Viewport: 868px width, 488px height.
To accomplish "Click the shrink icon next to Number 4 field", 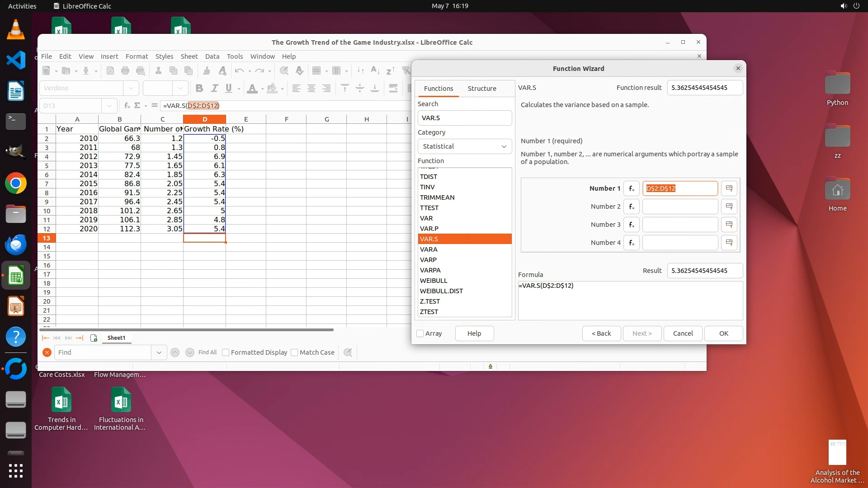I will [729, 243].
